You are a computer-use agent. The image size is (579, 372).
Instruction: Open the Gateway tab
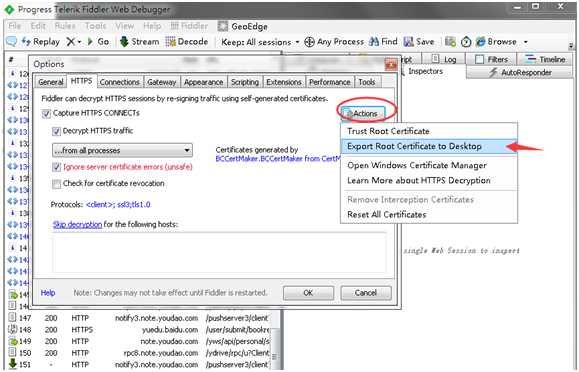click(161, 82)
